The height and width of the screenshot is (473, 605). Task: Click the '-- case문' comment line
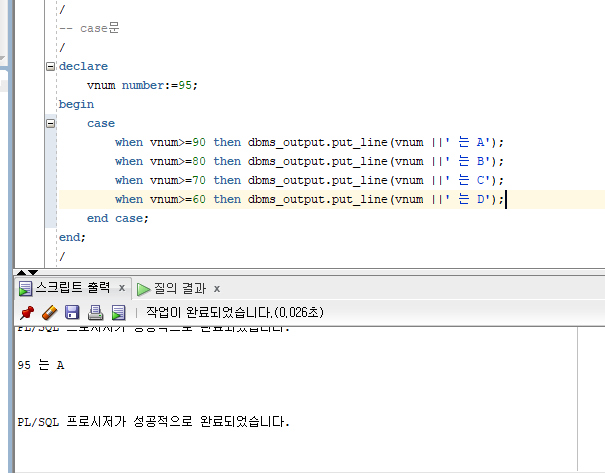tap(90, 28)
